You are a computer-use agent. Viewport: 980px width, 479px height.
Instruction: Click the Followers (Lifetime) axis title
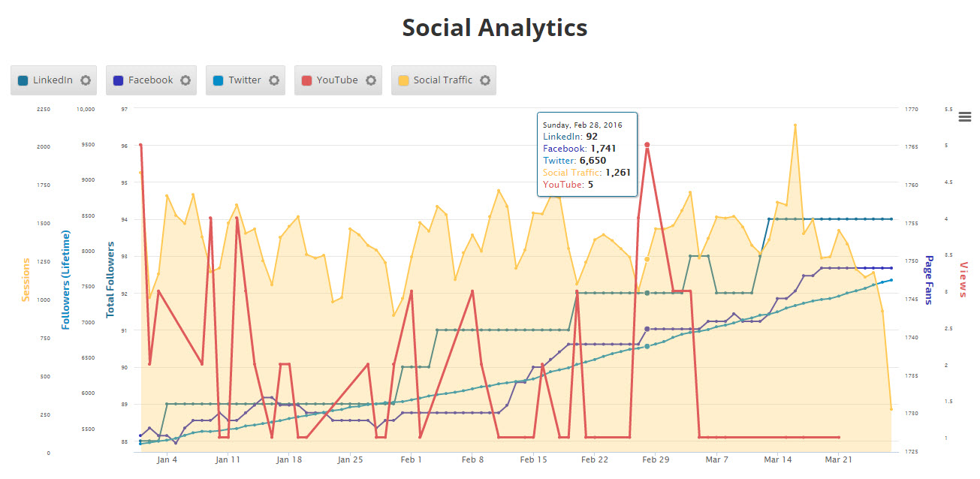pyautogui.click(x=66, y=280)
